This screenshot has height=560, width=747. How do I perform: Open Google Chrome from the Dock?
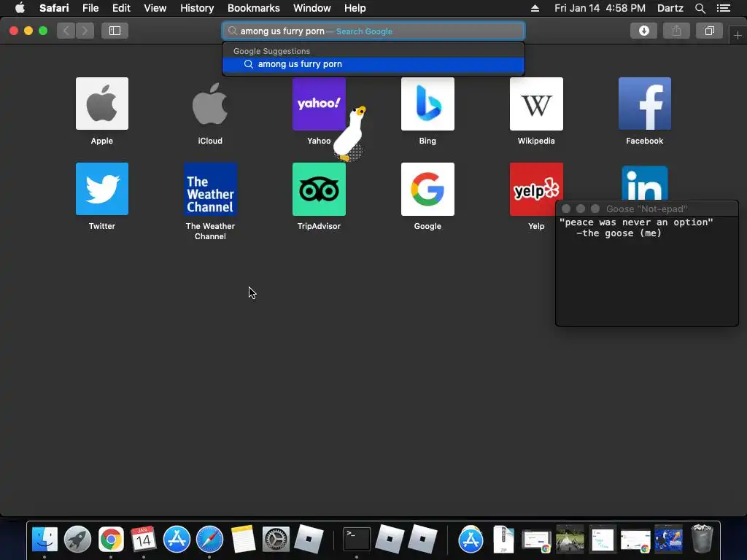pyautogui.click(x=111, y=539)
